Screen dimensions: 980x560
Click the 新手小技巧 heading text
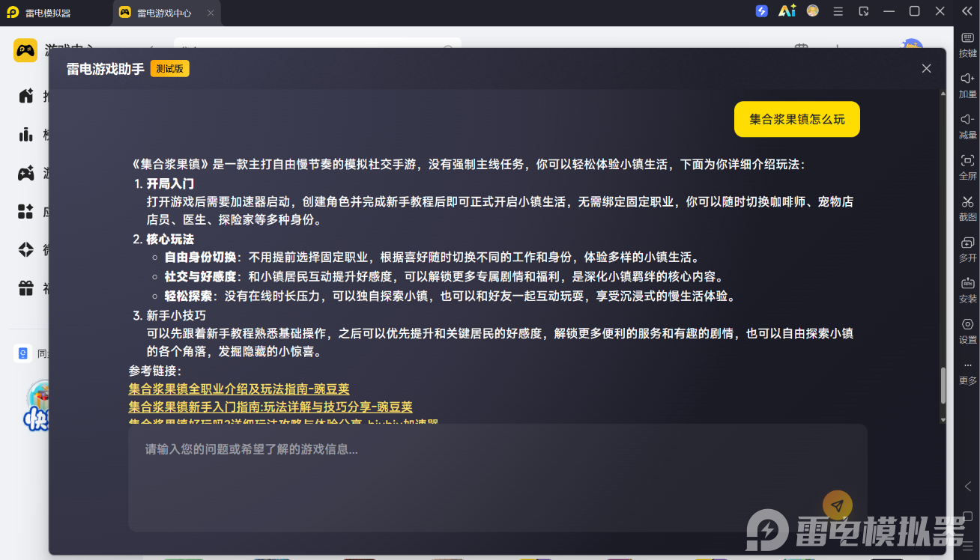click(176, 314)
